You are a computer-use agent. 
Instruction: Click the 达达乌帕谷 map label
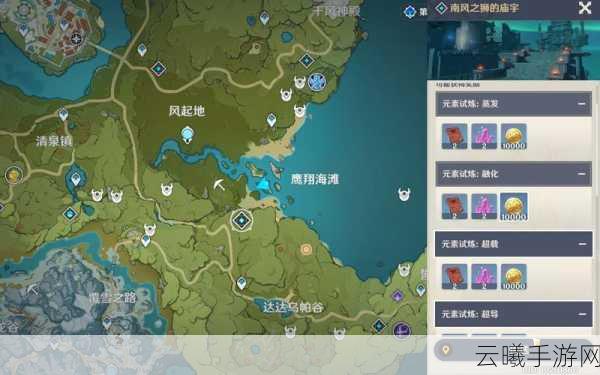click(x=293, y=307)
